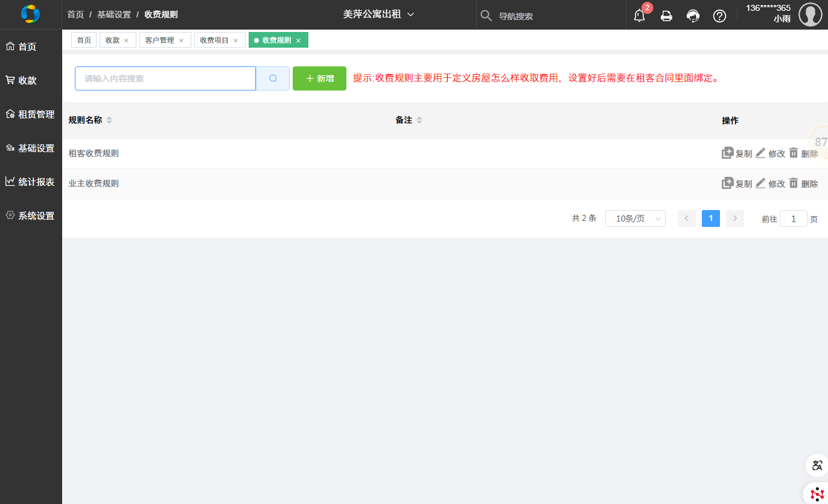Open the notification bell icon
This screenshot has width=828, height=504.
(639, 16)
